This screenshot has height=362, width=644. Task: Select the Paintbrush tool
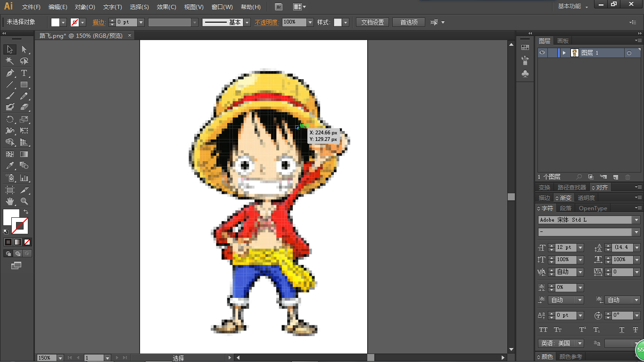tap(10, 96)
